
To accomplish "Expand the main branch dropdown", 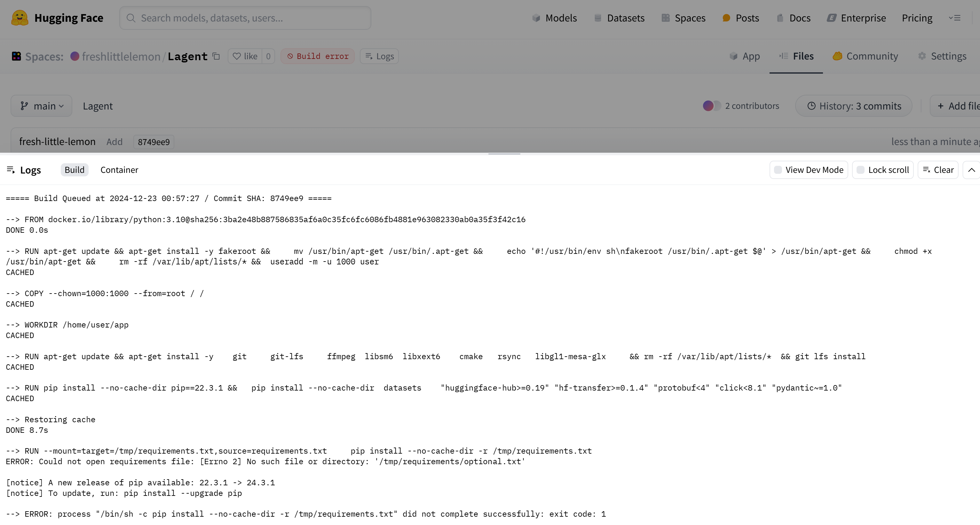I will [x=42, y=106].
